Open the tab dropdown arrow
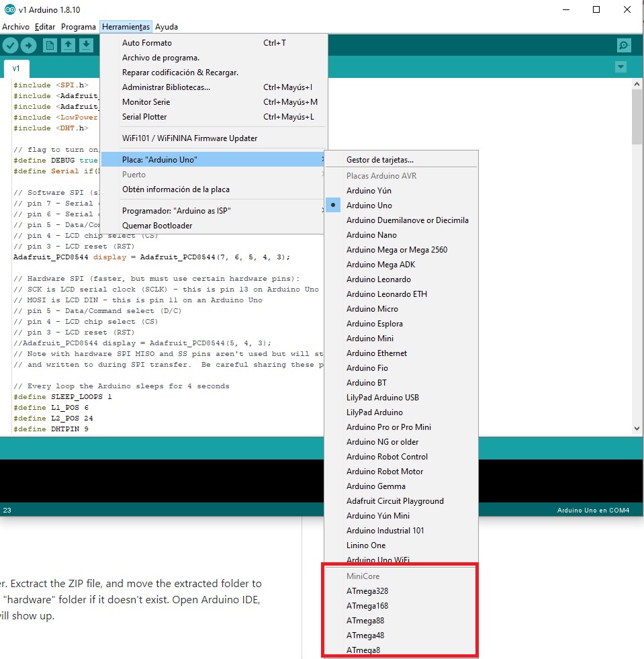Viewport: 644px width, 659px height. click(x=621, y=67)
